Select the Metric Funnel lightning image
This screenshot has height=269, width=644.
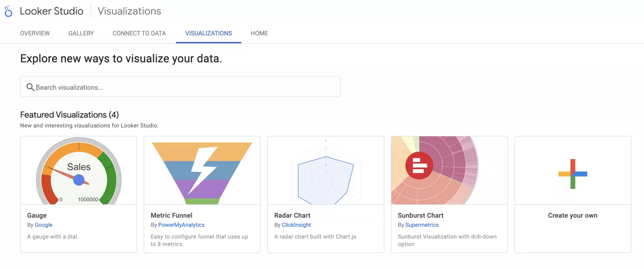coord(202,171)
